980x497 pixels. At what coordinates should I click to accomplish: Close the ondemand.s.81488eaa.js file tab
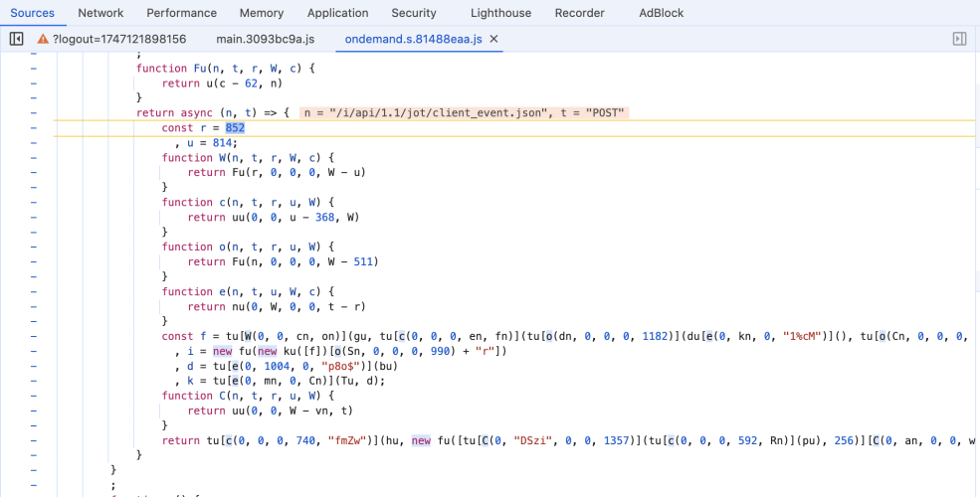click(x=494, y=39)
